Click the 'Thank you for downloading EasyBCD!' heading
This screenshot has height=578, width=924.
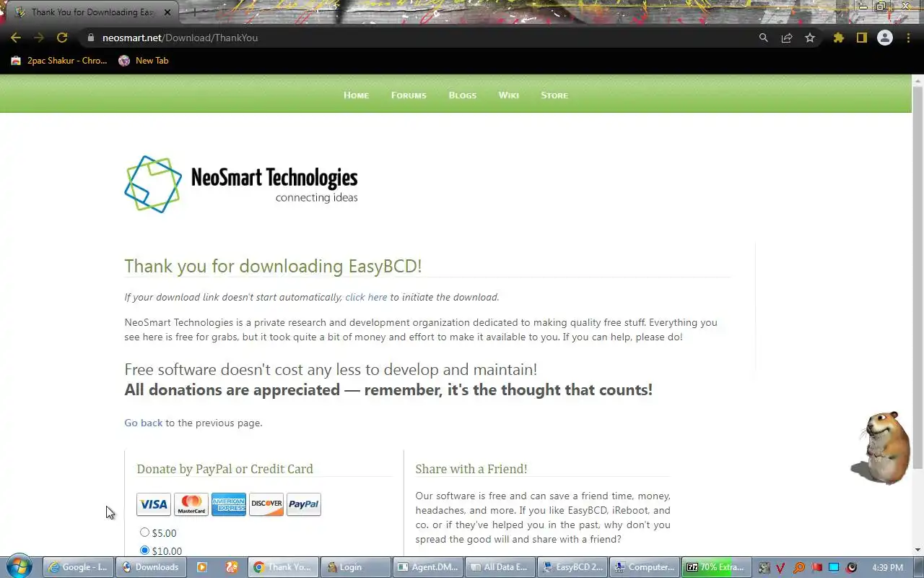[x=273, y=266]
